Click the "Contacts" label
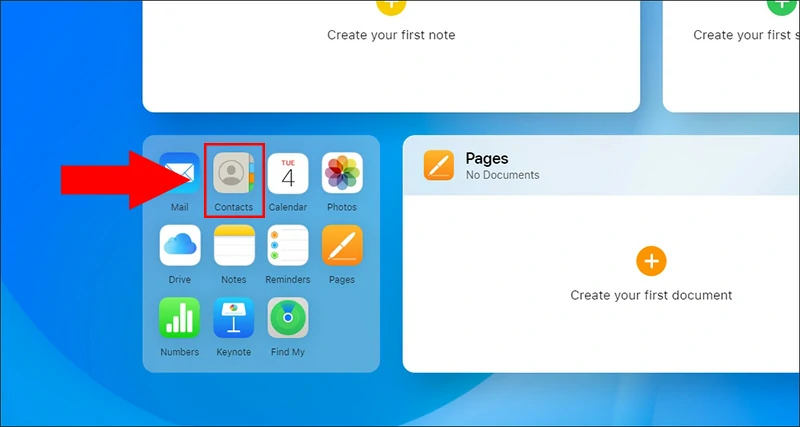This screenshot has height=427, width=800. click(234, 207)
